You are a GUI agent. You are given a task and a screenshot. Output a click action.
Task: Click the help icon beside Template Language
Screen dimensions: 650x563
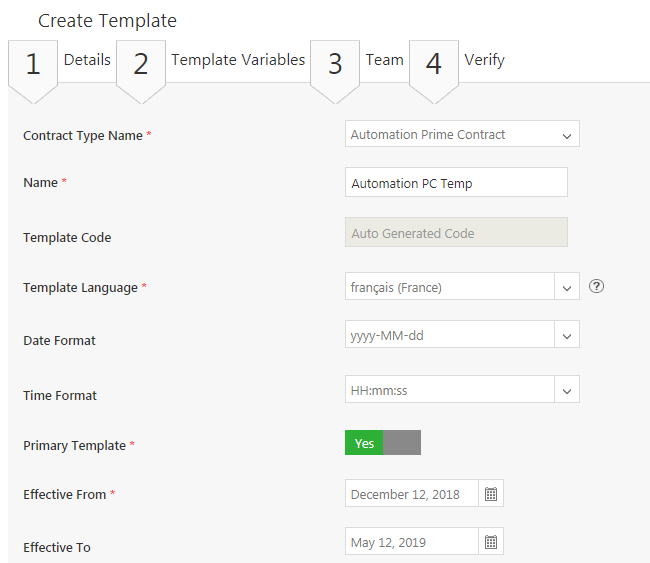(597, 286)
